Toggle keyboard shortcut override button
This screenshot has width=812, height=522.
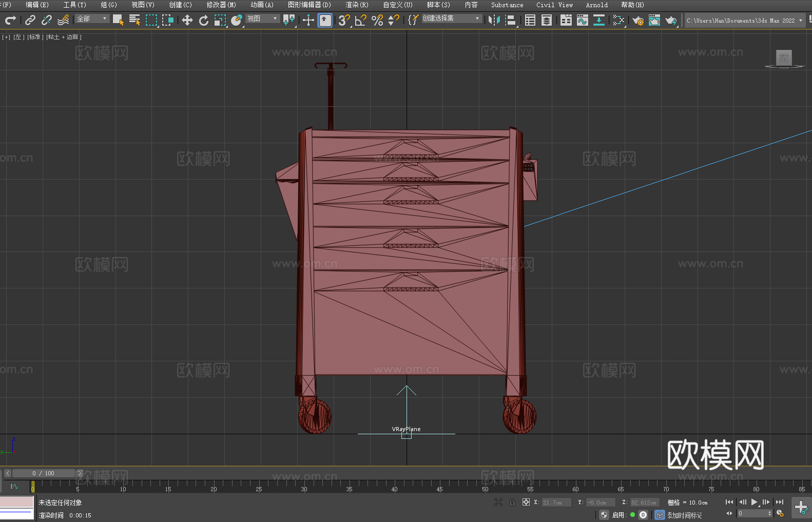325,20
